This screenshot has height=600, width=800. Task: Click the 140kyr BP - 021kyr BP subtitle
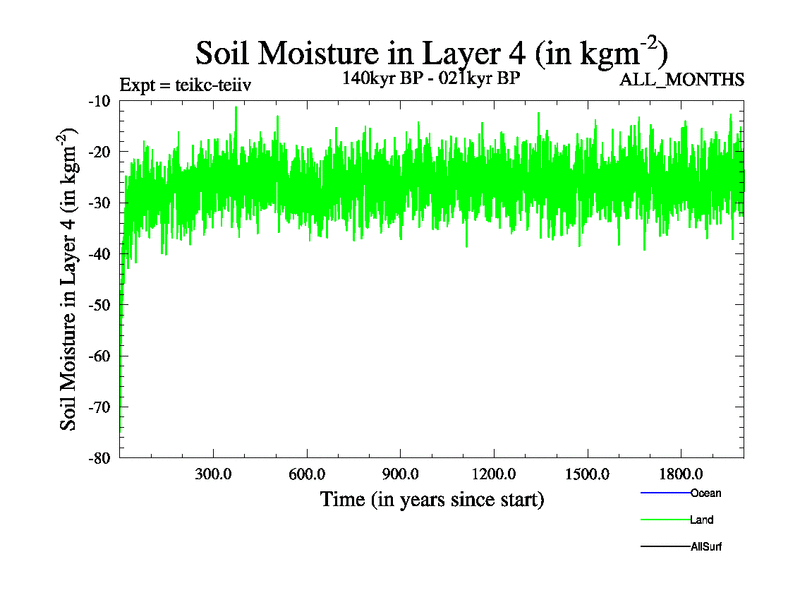431,77
